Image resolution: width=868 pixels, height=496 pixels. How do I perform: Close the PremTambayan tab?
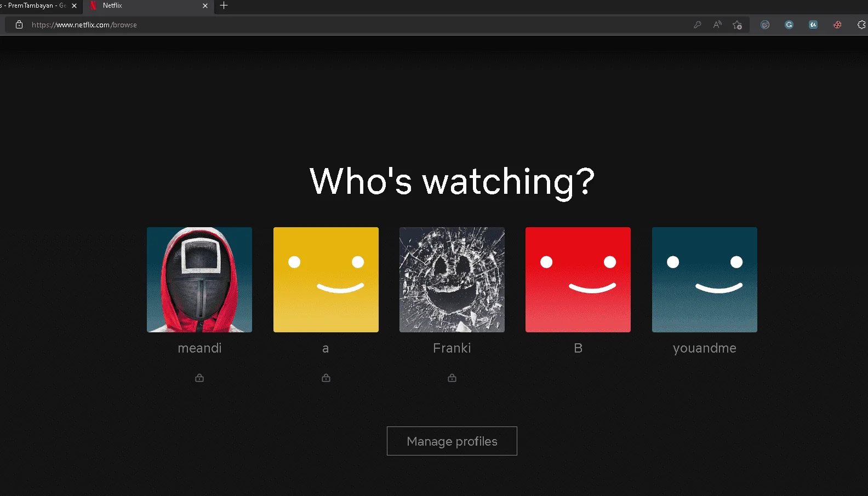(75, 6)
